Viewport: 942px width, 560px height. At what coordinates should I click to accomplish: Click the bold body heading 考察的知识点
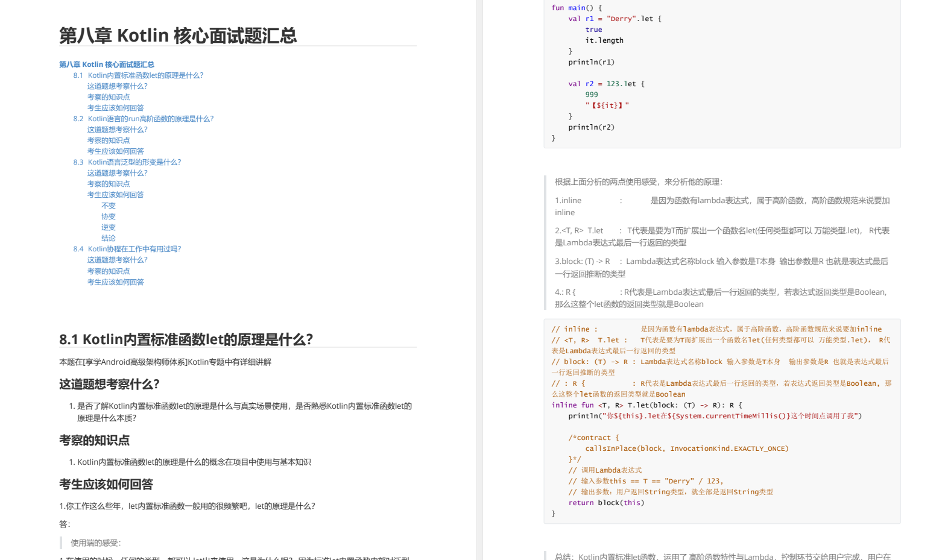point(95,441)
